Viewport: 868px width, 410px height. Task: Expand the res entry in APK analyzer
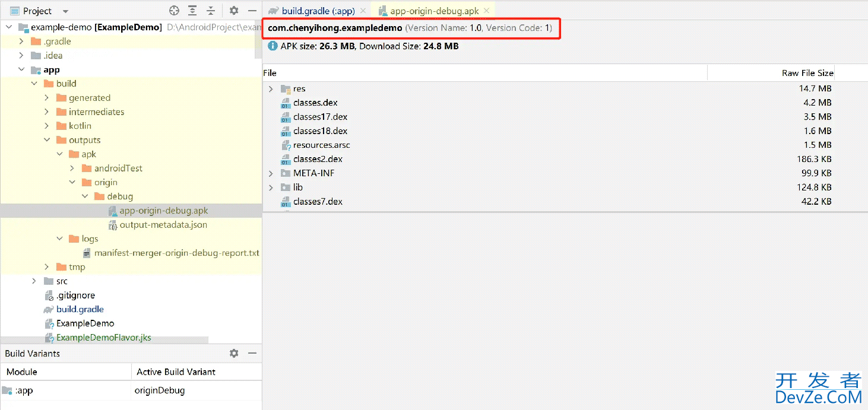point(271,88)
